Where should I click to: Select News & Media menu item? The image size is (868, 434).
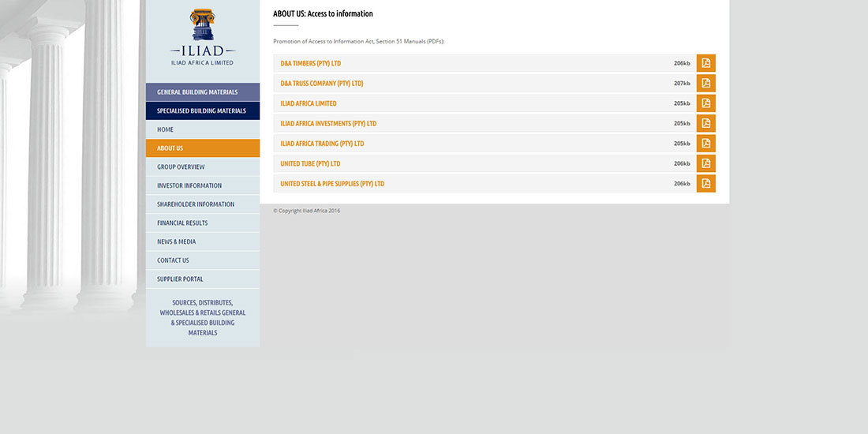pyautogui.click(x=177, y=241)
